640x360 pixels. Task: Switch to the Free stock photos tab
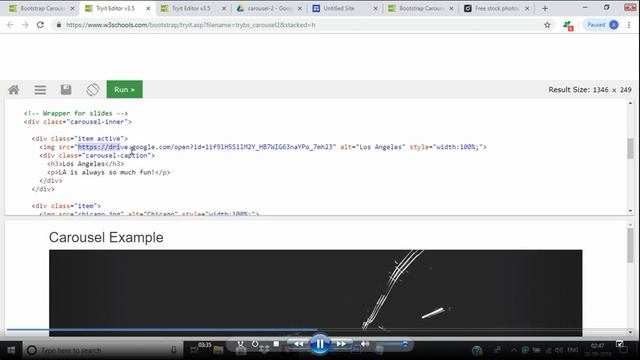click(x=496, y=8)
